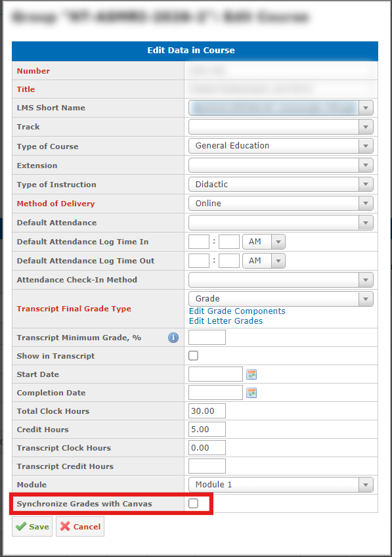Click Edit Grade Components link

click(x=237, y=311)
